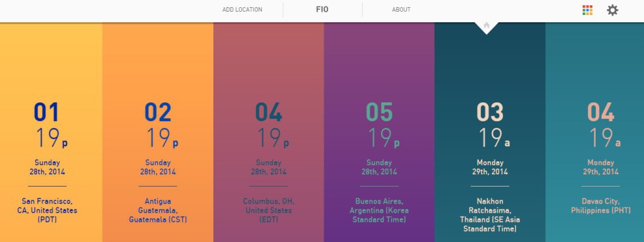Image resolution: width=644 pixels, height=242 pixels.
Task: Click the 05 hour in Buenos Aires
Action: pyautogui.click(x=379, y=113)
